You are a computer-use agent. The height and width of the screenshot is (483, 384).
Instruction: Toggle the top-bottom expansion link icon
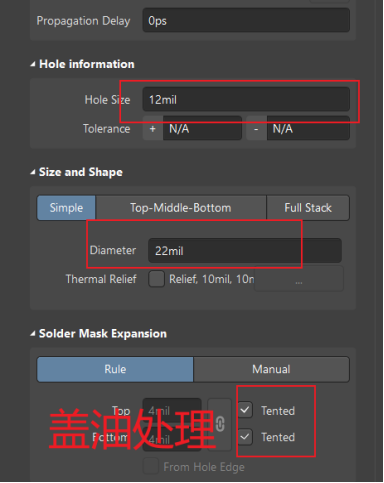(x=220, y=424)
